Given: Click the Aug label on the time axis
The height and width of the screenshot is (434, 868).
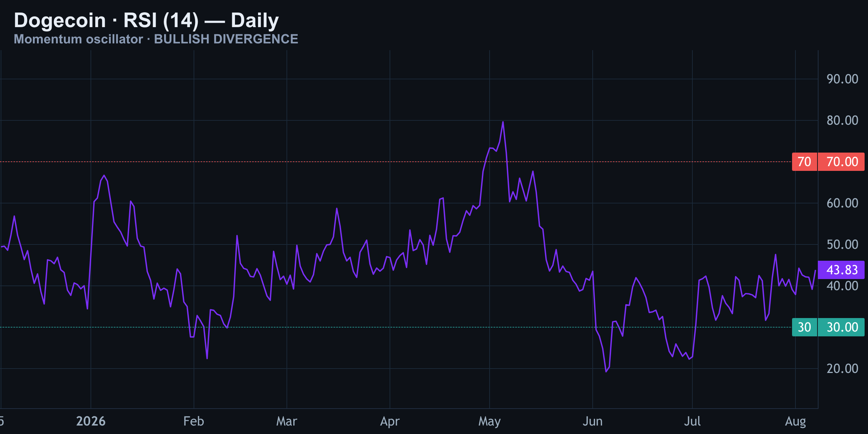Looking at the screenshot, I should pyautogui.click(x=795, y=422).
